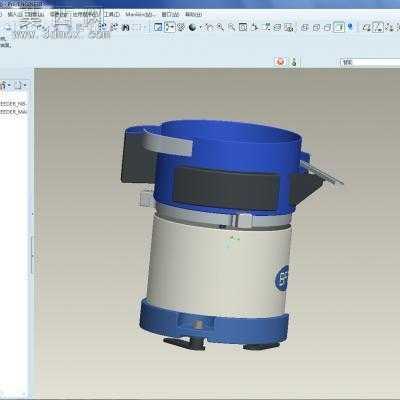Screen dimensions: 400x400
Task: Click the binoculars Find tool icon
Action: click(x=125, y=27)
